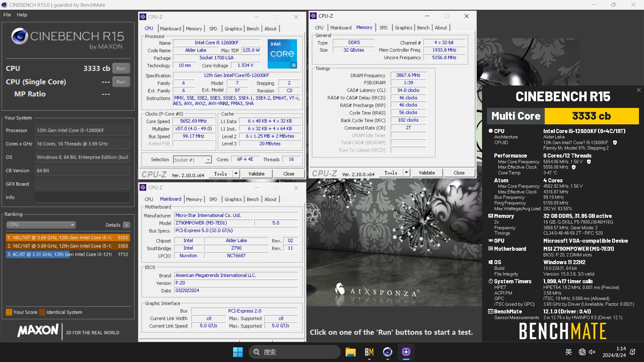Open the Socket #1 selection dropdown
This screenshot has width=644, height=362.
tap(192, 160)
